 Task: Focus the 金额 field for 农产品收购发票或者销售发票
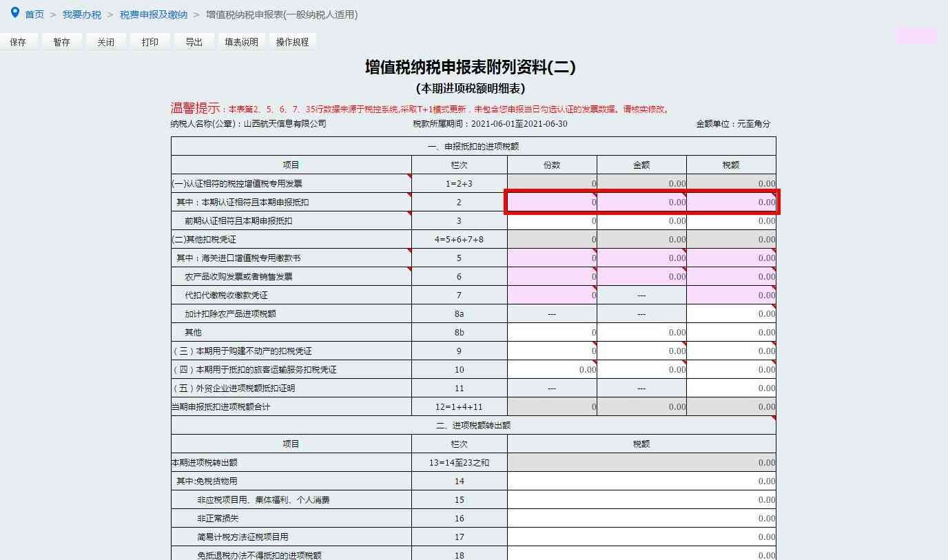tap(641, 277)
